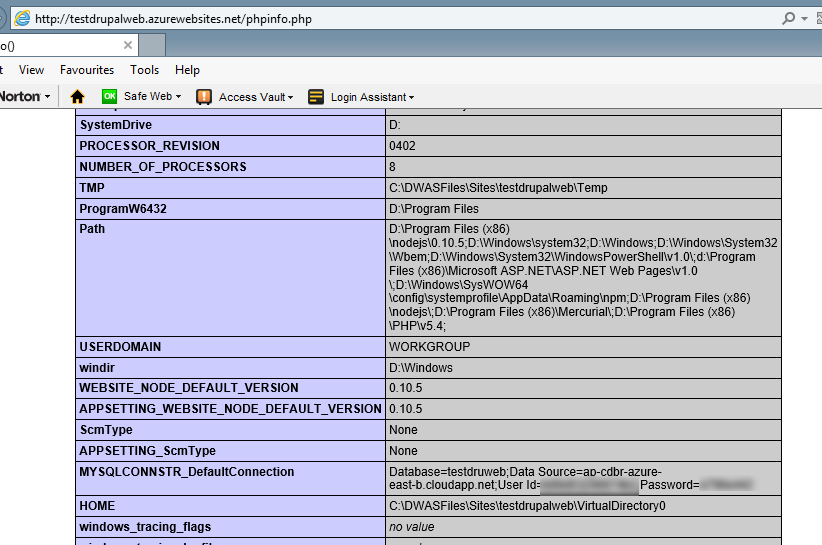Expand the Safe Web dropdown
The image size is (822, 545).
178,97
